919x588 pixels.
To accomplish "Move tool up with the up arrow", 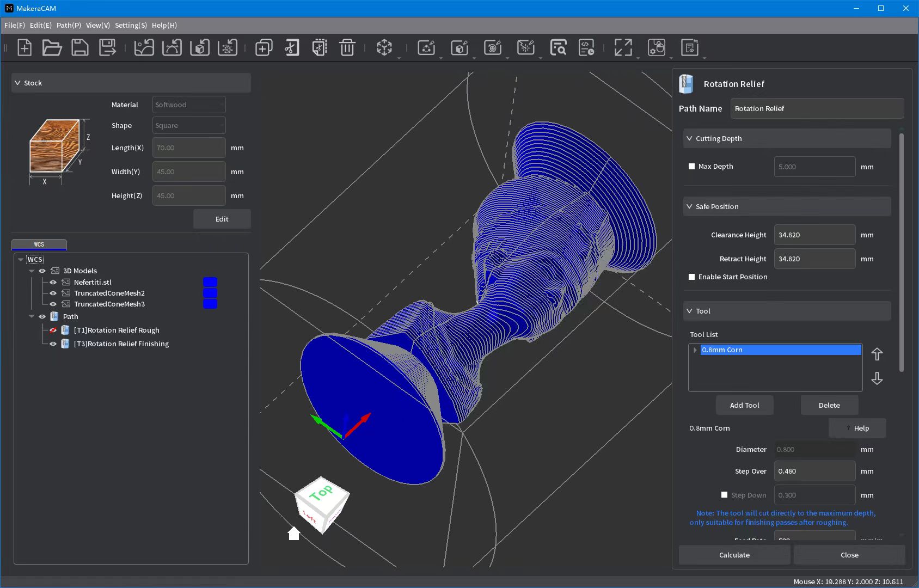I will point(877,354).
